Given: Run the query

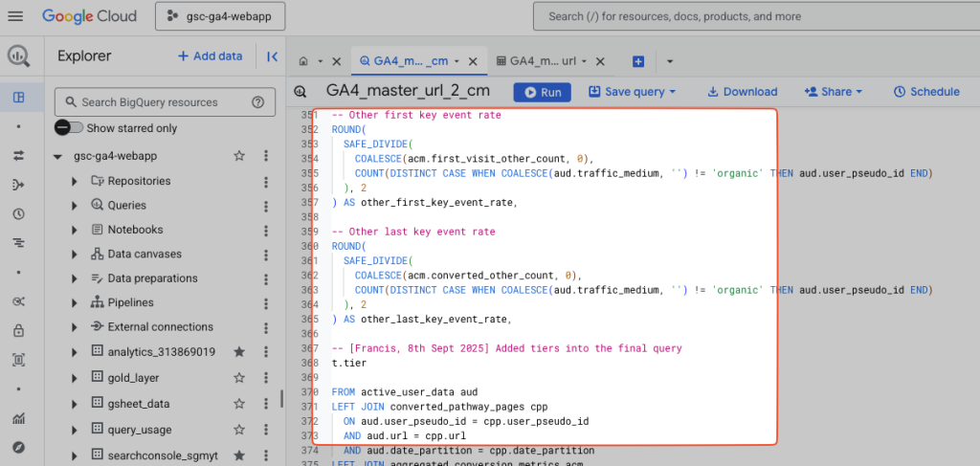Looking at the screenshot, I should [543, 93].
